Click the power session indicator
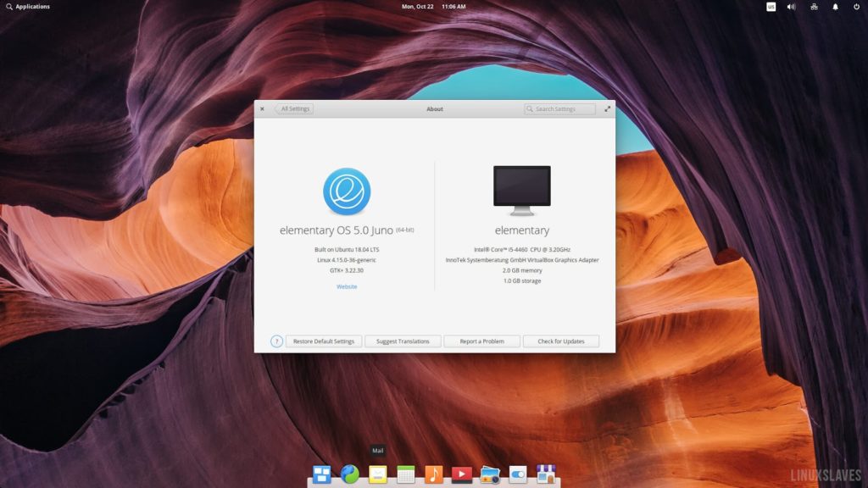Viewport: 868px width, 488px height. pyautogui.click(x=856, y=7)
